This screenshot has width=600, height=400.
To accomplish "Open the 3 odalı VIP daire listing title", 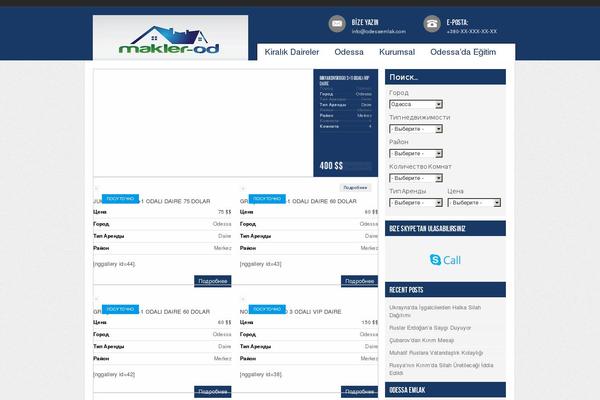I will pos(290,312).
